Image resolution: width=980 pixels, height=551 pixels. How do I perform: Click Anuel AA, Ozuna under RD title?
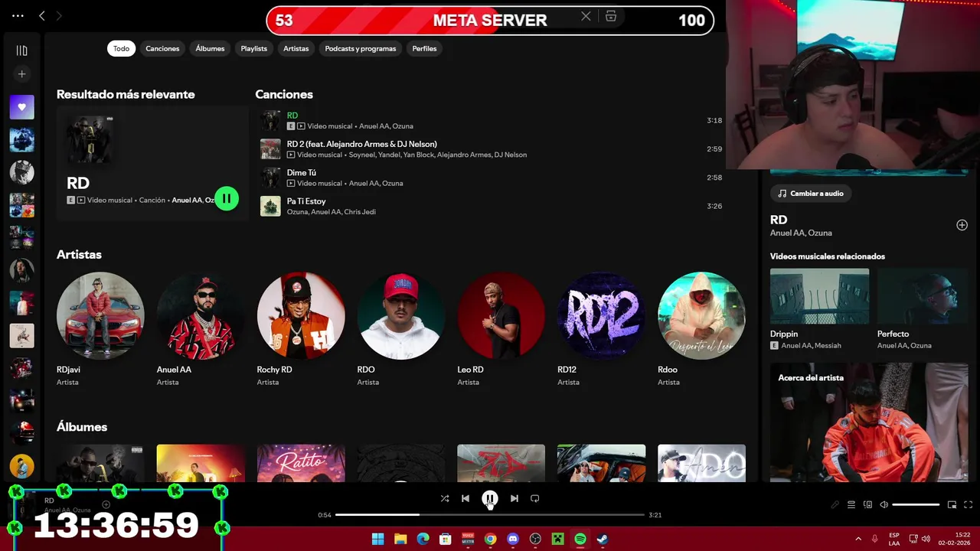click(801, 233)
